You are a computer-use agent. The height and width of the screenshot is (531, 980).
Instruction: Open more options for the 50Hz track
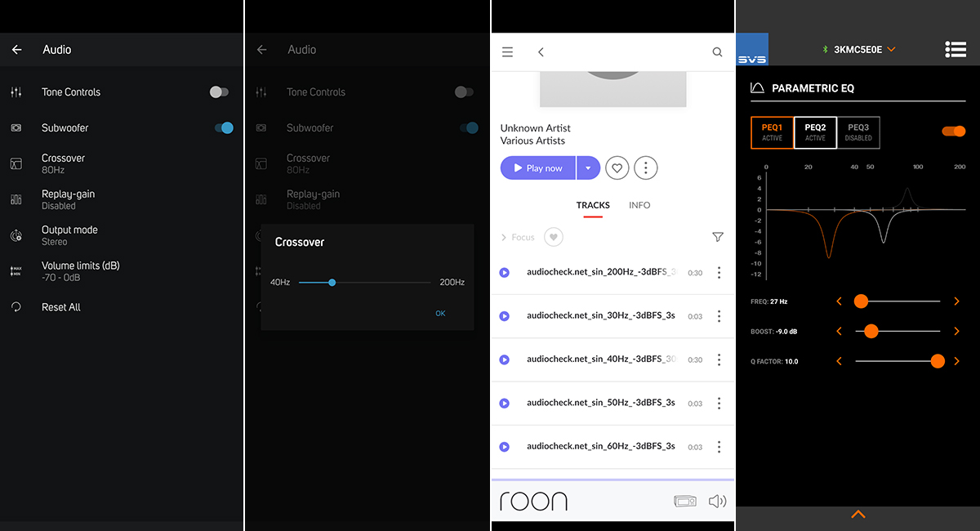pos(719,404)
